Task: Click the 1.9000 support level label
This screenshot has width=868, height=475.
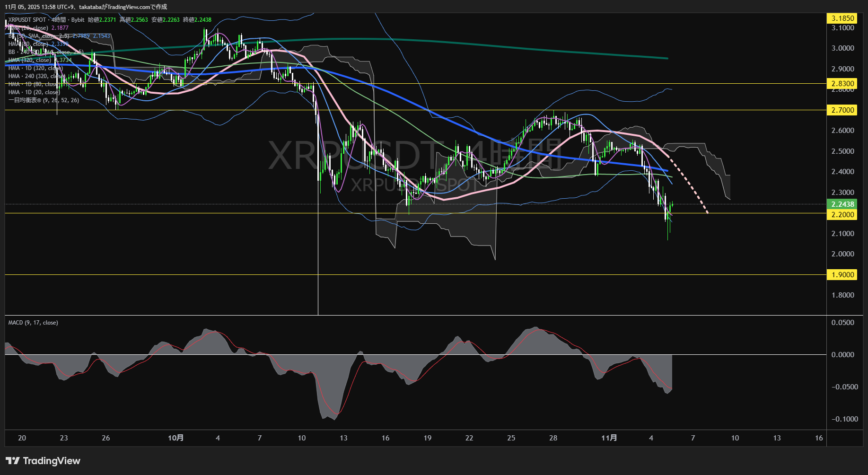Action: click(x=844, y=274)
